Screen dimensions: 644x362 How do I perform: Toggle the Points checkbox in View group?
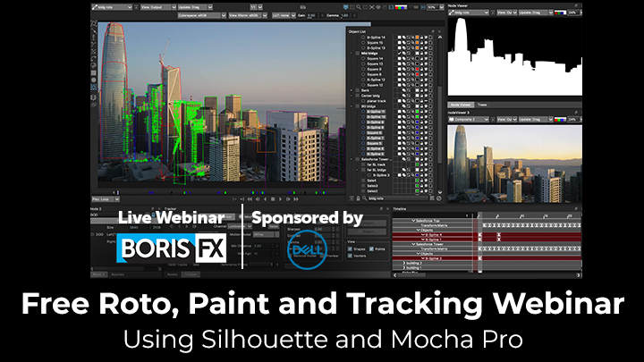tap(371, 249)
